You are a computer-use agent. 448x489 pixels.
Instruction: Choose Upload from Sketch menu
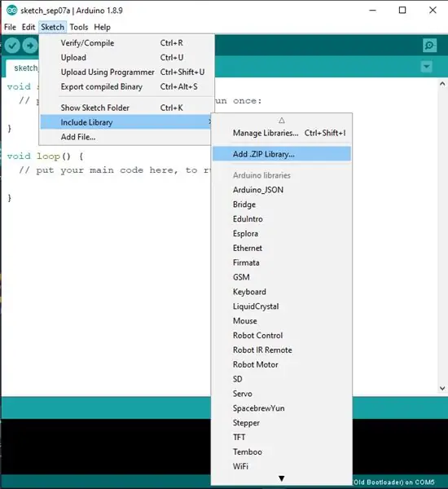[126, 58]
